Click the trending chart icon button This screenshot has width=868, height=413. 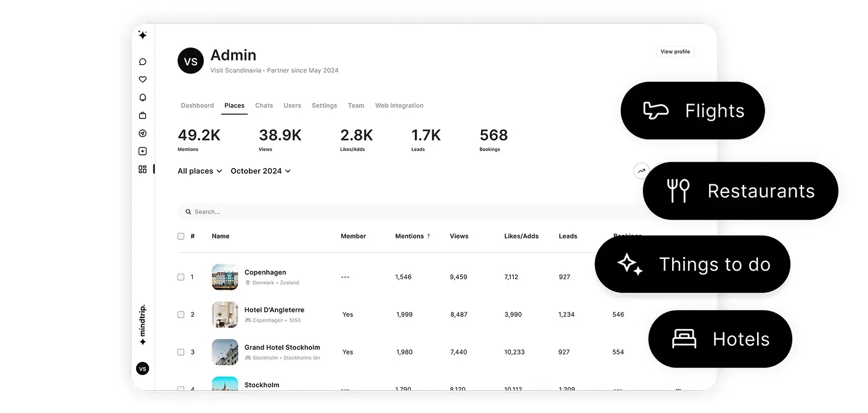click(641, 171)
